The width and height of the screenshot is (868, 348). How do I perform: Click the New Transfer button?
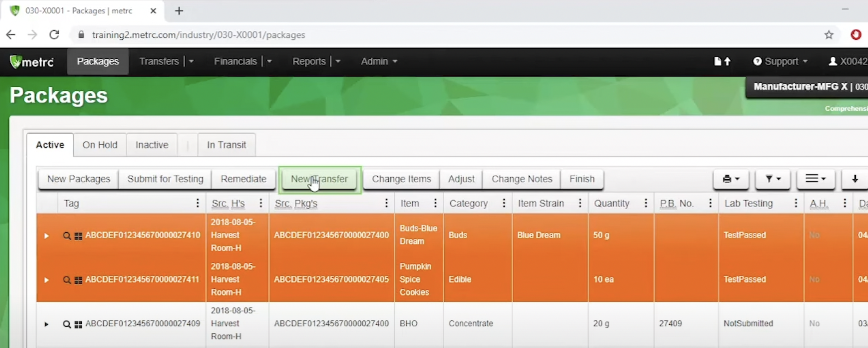click(x=319, y=179)
